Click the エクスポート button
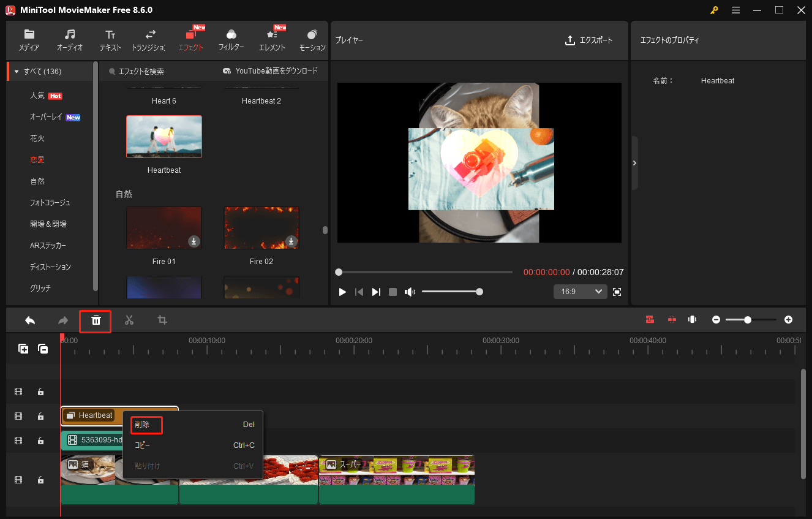 [589, 40]
